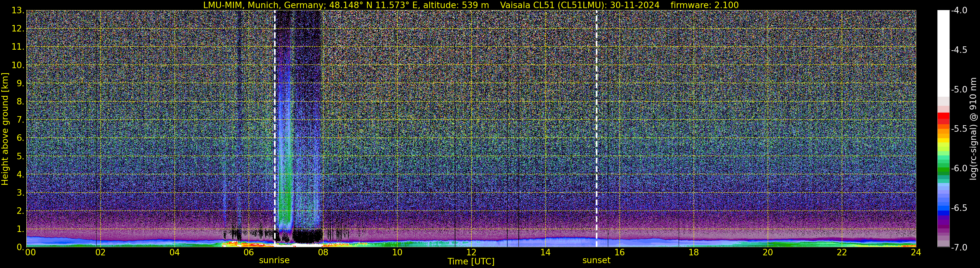The image size is (980, 268).
Task: Click the '24' tick on the time axis
Action: [916, 252]
